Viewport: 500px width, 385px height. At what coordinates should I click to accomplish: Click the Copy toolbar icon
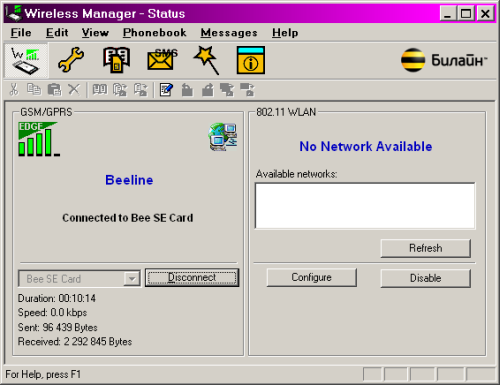click(34, 90)
